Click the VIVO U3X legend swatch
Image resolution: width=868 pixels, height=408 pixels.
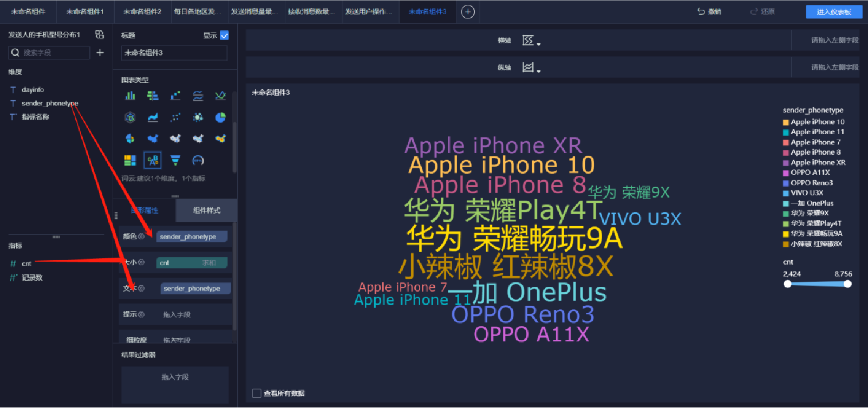786,193
